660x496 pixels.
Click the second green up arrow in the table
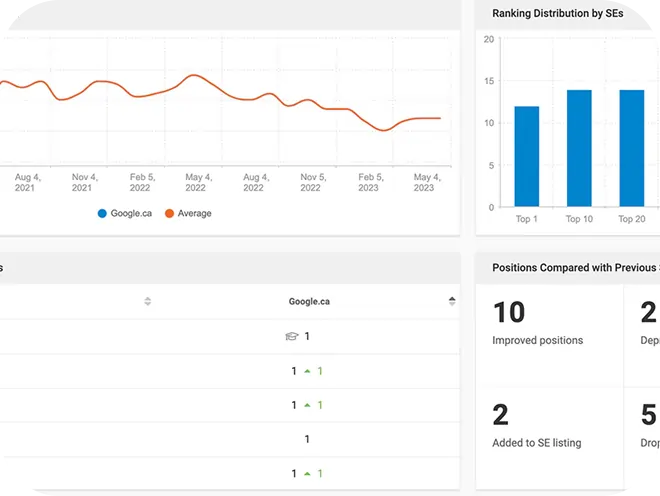point(307,405)
